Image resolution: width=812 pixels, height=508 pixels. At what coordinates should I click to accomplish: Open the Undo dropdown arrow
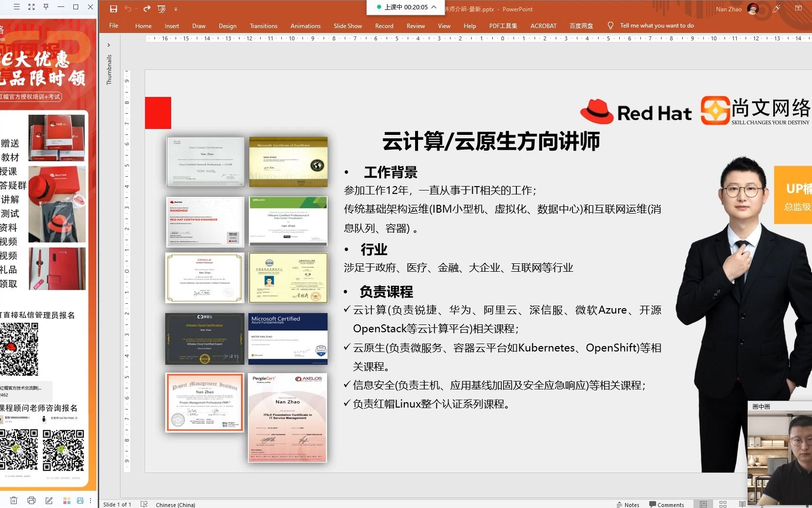coord(136,9)
